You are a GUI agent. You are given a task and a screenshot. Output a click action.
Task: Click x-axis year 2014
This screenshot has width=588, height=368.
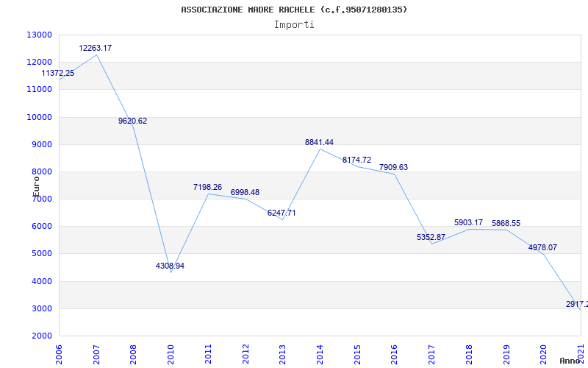tap(320, 355)
